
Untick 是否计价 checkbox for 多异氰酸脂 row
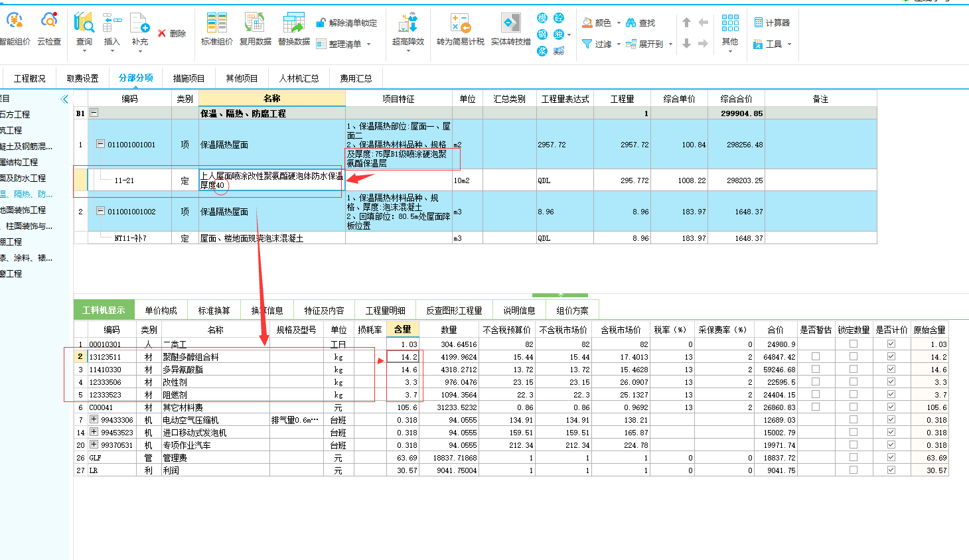tap(891, 370)
